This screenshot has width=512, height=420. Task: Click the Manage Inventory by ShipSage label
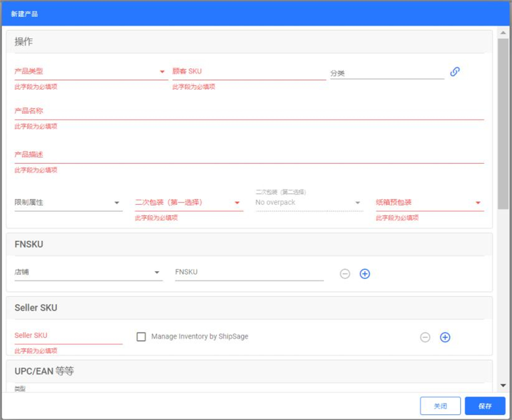(200, 337)
